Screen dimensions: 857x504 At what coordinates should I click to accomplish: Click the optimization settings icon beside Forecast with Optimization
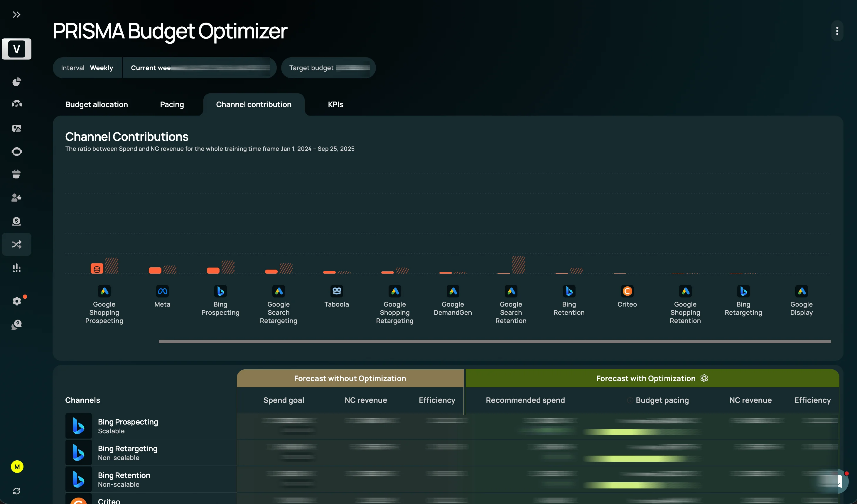pos(704,378)
